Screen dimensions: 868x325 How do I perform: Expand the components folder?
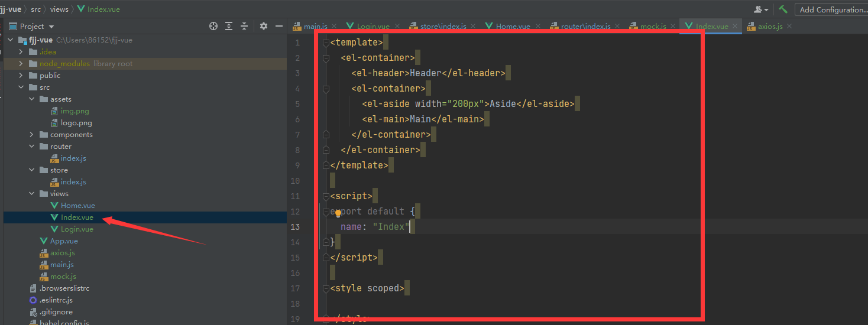[33, 135]
